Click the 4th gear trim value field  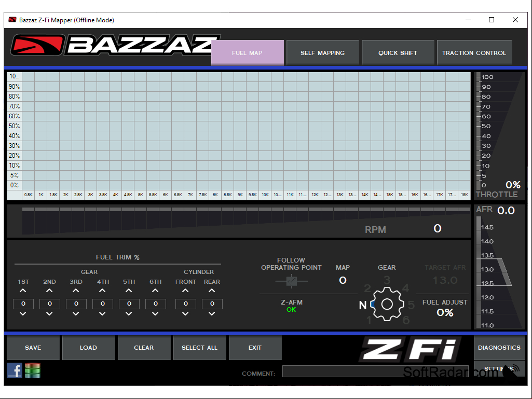[103, 304]
